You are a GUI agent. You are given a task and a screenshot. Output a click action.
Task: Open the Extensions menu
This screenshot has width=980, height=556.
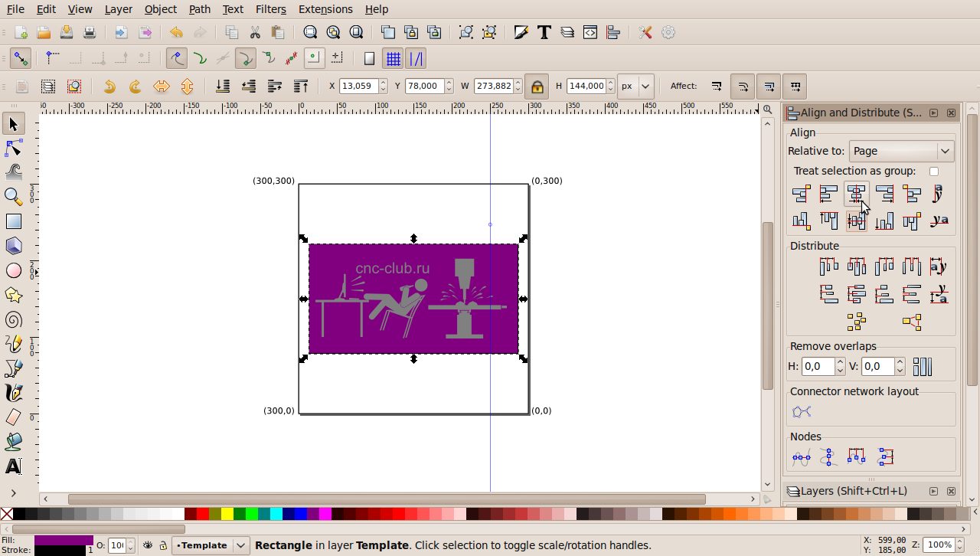coord(325,9)
